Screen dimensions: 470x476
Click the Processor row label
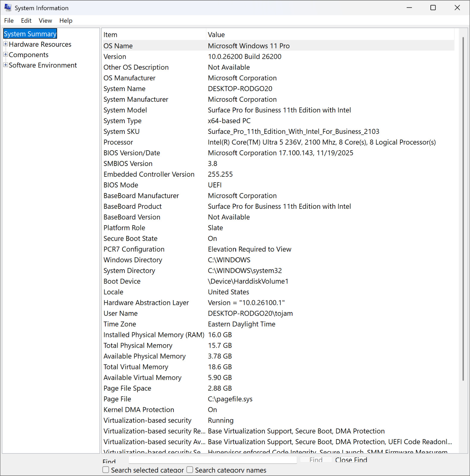[118, 142]
